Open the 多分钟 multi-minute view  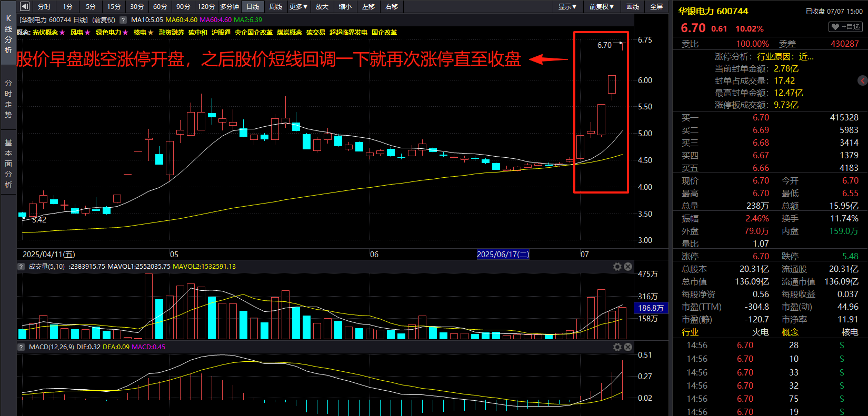click(x=230, y=6)
